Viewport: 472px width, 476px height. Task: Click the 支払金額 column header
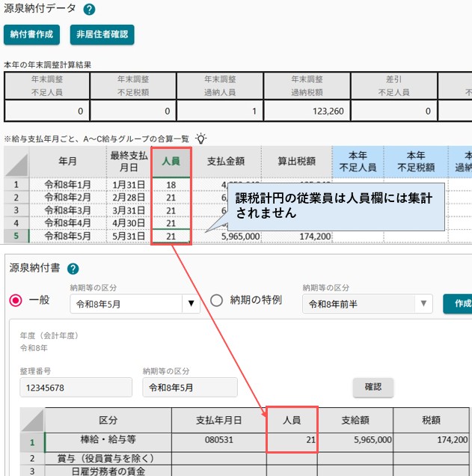pos(226,162)
